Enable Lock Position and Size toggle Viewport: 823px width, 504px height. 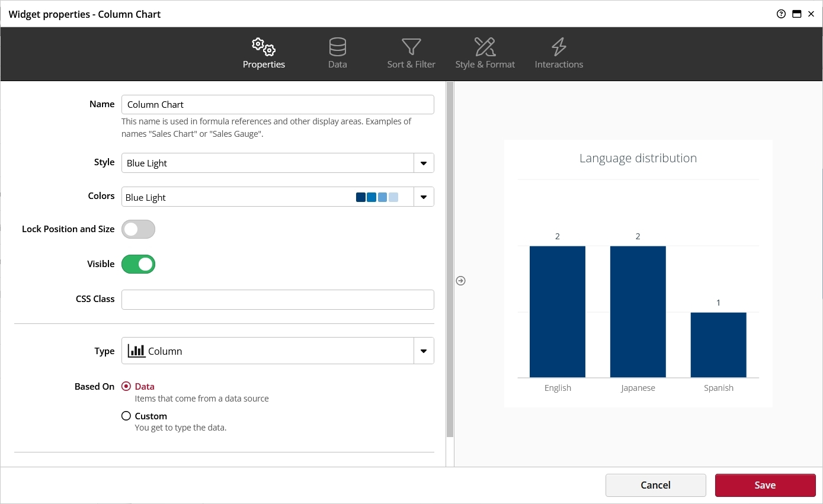click(x=138, y=229)
